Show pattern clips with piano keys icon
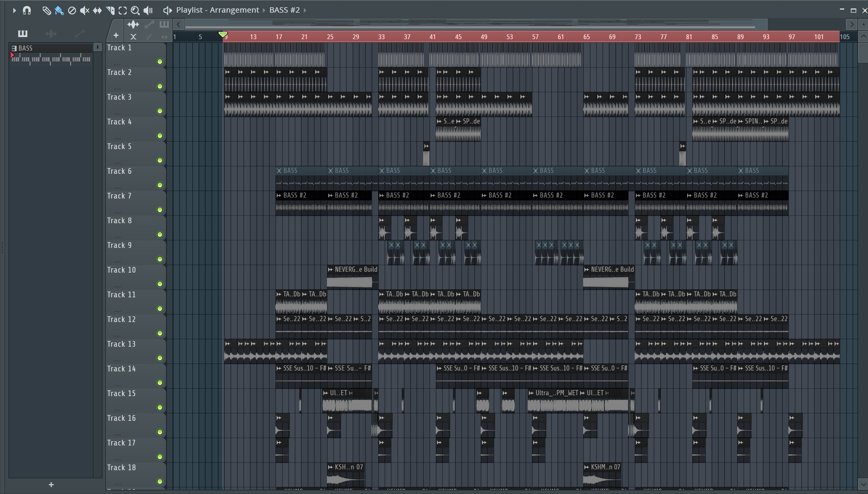Screen dimensions: 868x494 pos(23,33)
